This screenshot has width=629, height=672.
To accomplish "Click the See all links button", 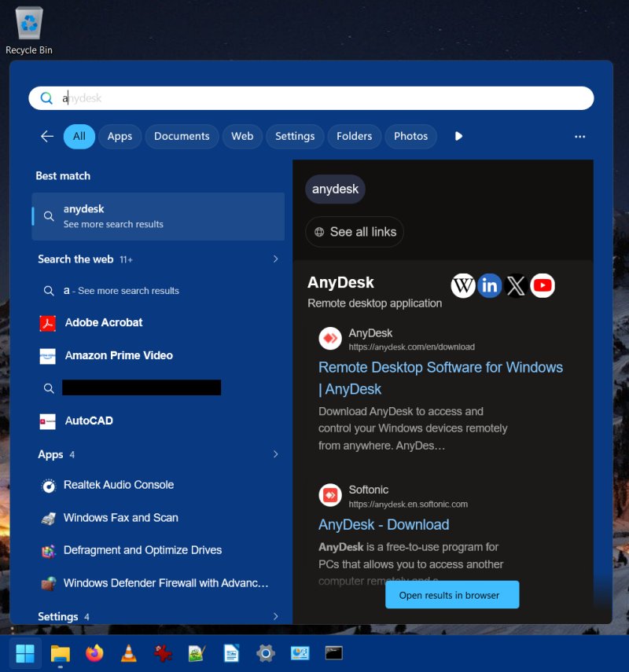I will 355,232.
